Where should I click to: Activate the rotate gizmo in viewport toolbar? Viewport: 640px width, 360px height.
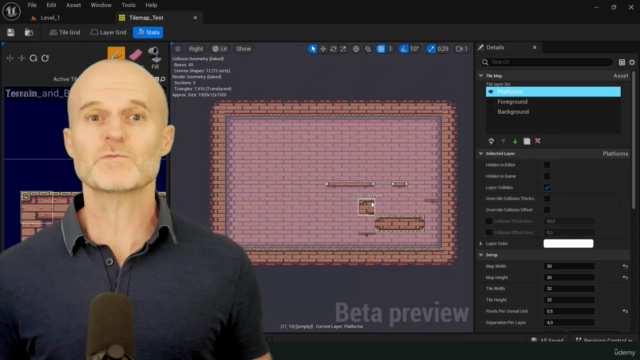333,49
